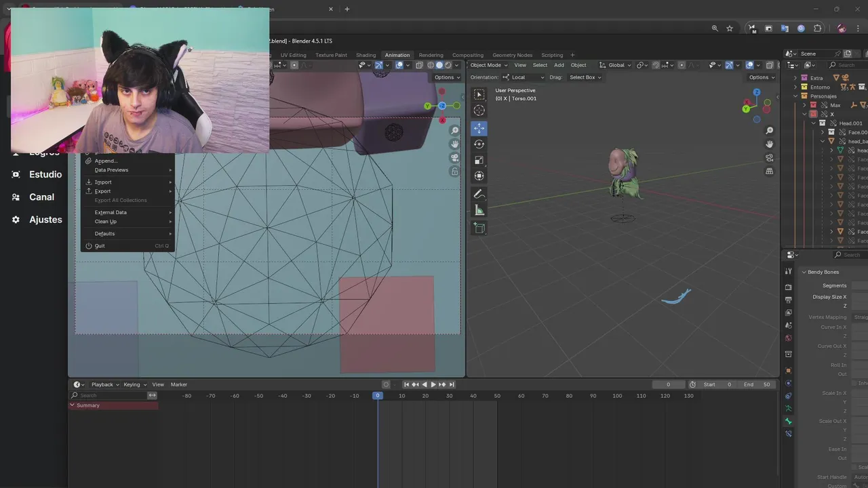Switch to the Geometry Nodes workspace tab
This screenshot has height=488, width=868.
(512, 55)
